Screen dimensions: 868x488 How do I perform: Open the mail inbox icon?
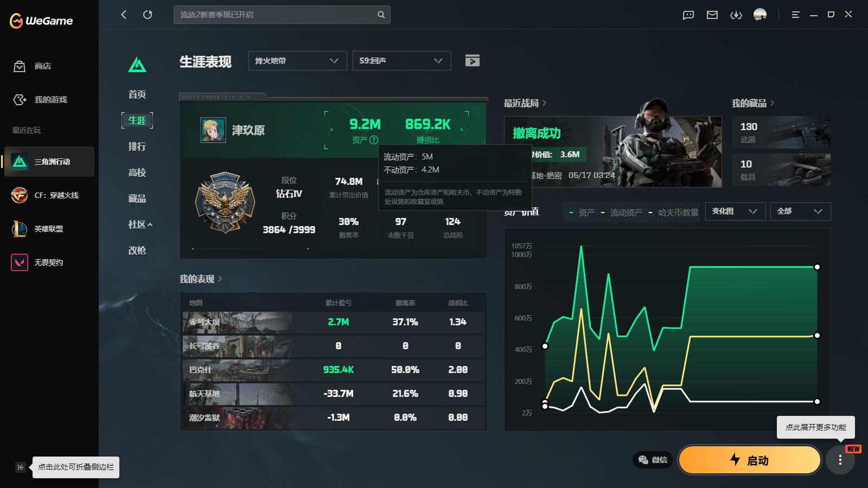click(x=712, y=15)
